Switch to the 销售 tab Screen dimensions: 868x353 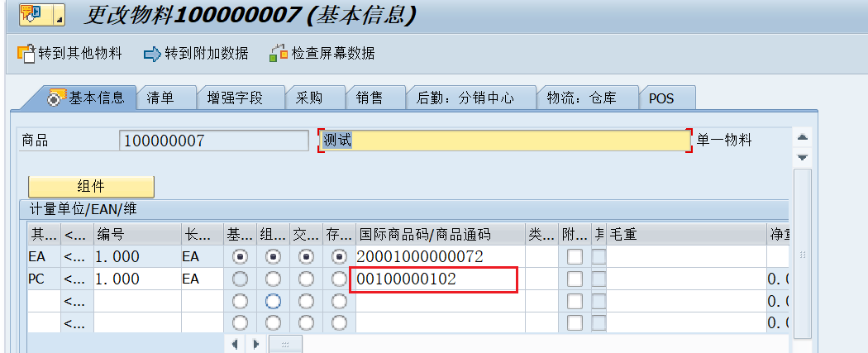click(x=375, y=98)
